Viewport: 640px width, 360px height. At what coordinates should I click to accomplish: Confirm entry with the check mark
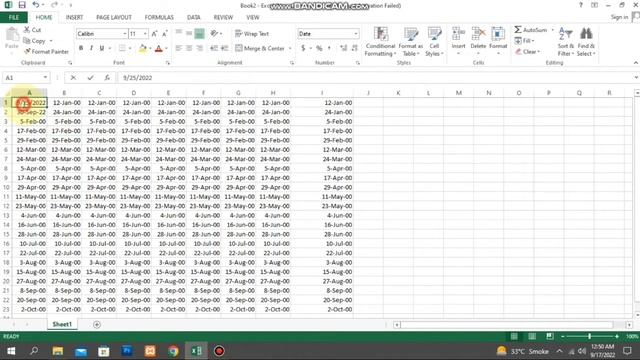(x=90, y=78)
